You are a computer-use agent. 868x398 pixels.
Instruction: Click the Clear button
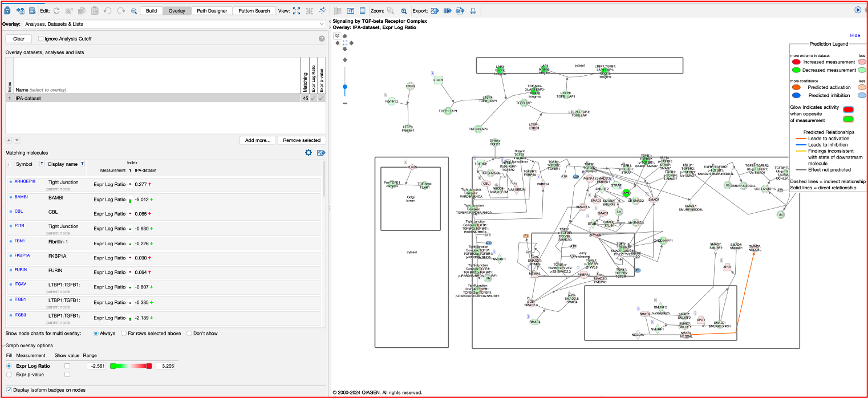point(19,39)
